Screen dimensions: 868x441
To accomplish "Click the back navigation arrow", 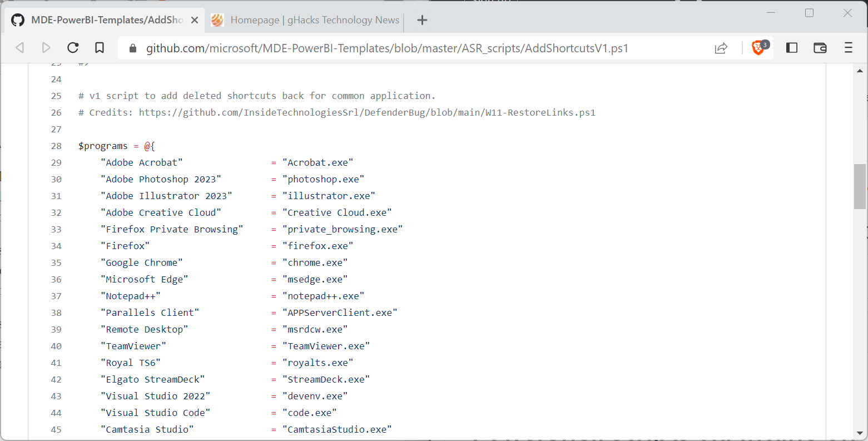I will click(x=19, y=48).
